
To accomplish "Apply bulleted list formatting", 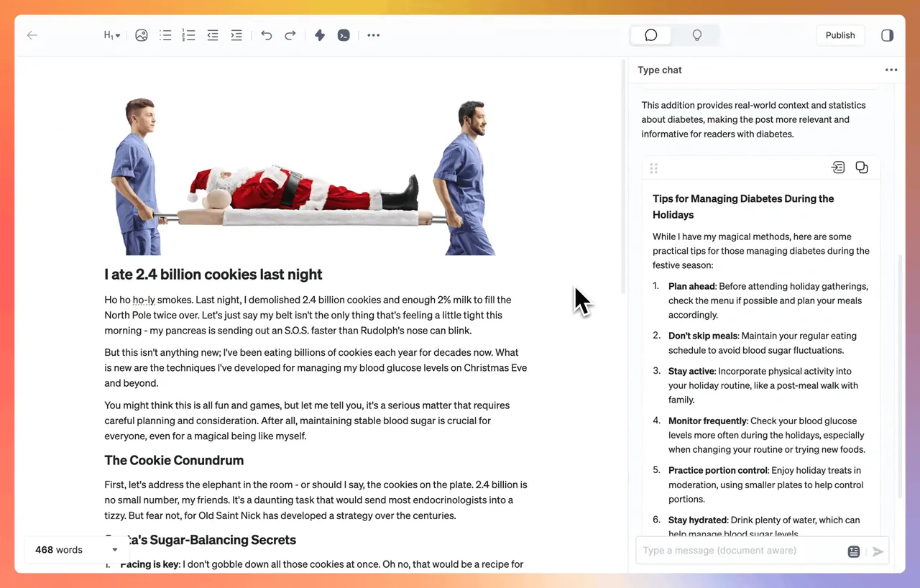I will pyautogui.click(x=165, y=35).
